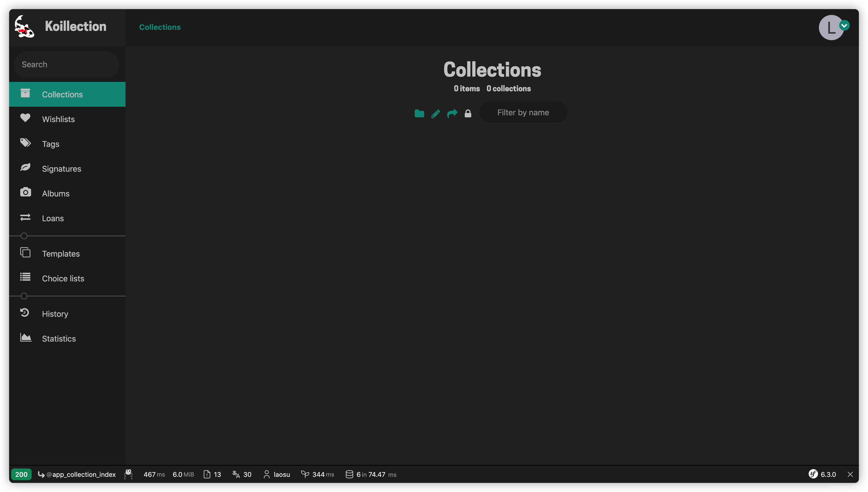Navigate to Albums section
Viewport: 868px width, 492px height.
(55, 193)
